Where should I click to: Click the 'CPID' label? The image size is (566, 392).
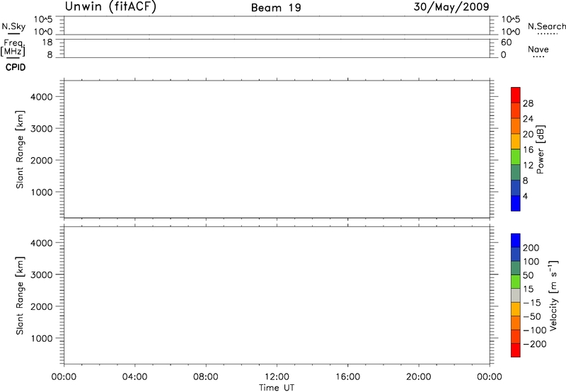click(16, 67)
